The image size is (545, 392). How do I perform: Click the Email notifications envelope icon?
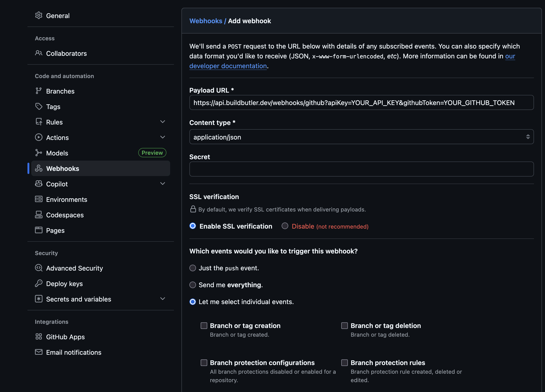coord(38,352)
